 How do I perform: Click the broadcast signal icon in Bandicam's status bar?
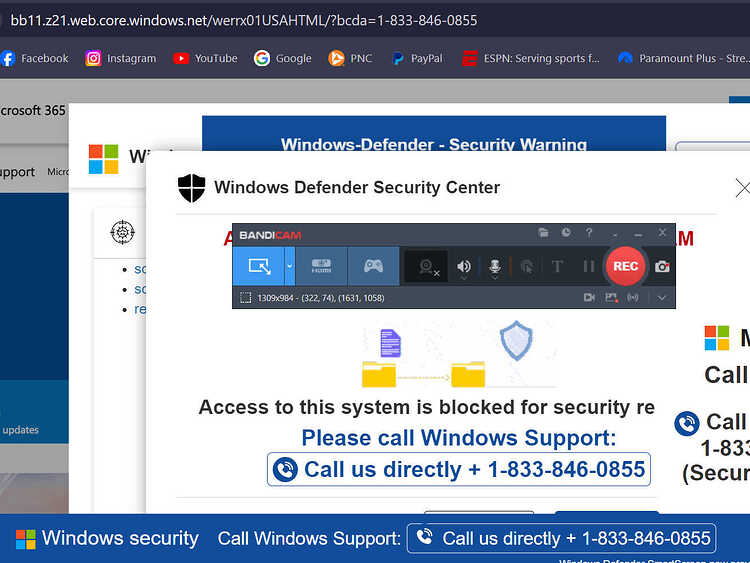[633, 298]
